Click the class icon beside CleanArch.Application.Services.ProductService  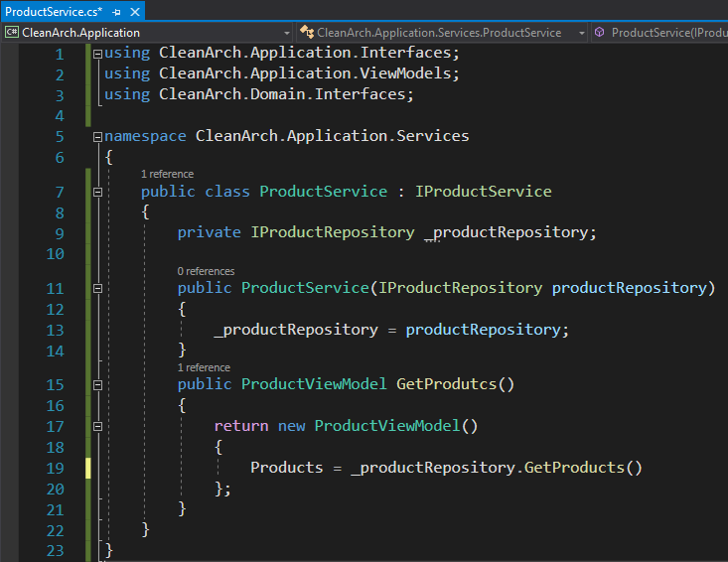coord(307,32)
